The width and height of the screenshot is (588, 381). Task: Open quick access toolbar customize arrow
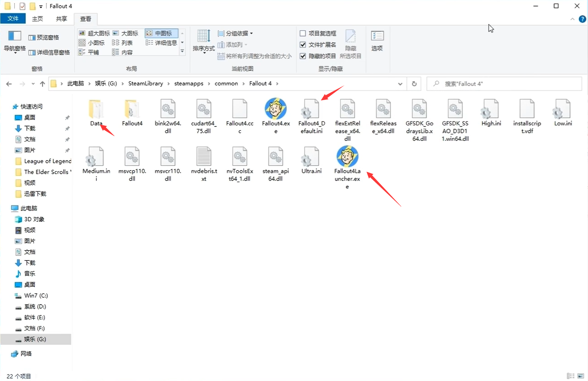(x=41, y=6)
